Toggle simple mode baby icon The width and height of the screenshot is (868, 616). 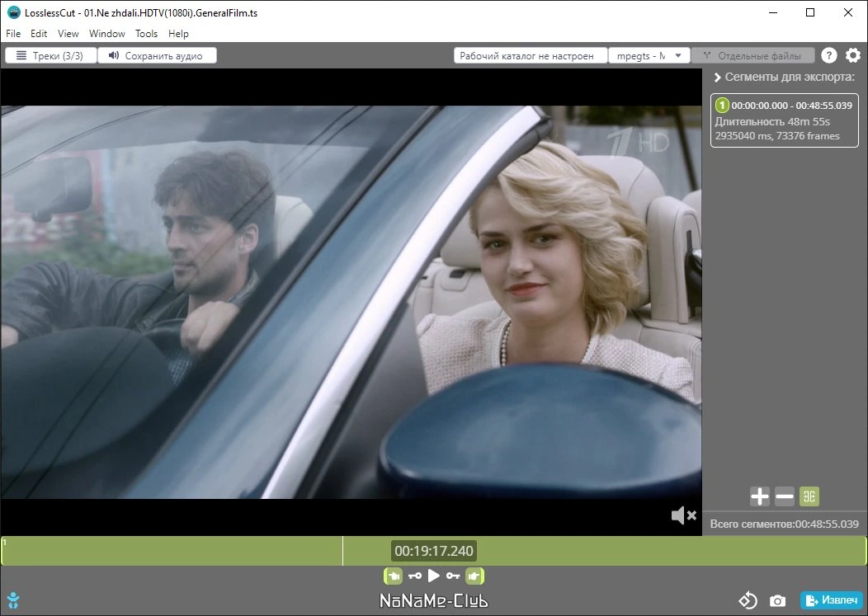pos(12,600)
